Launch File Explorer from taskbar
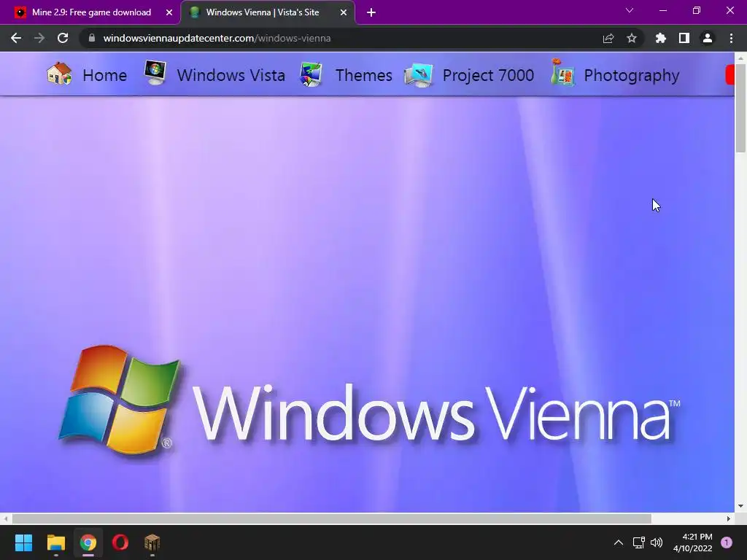The image size is (747, 560). tap(55, 542)
